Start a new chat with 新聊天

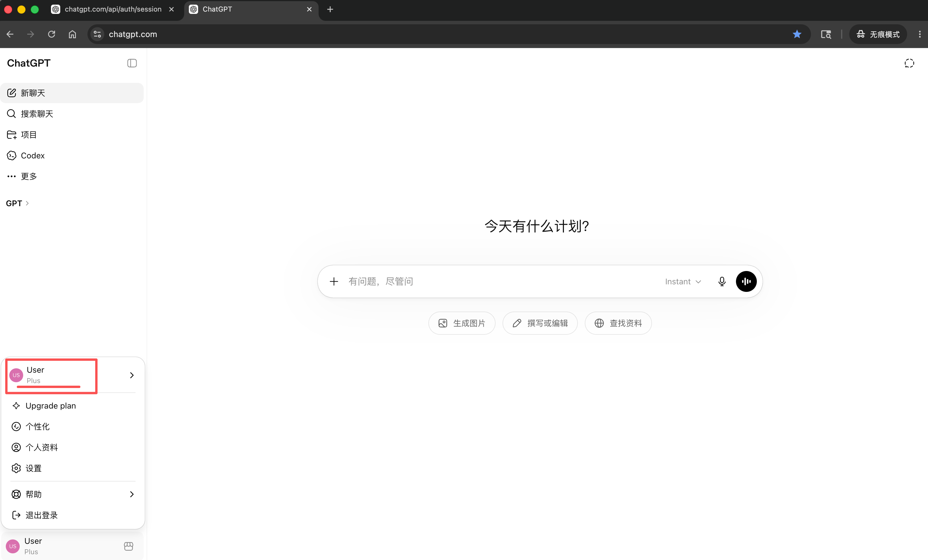72,93
